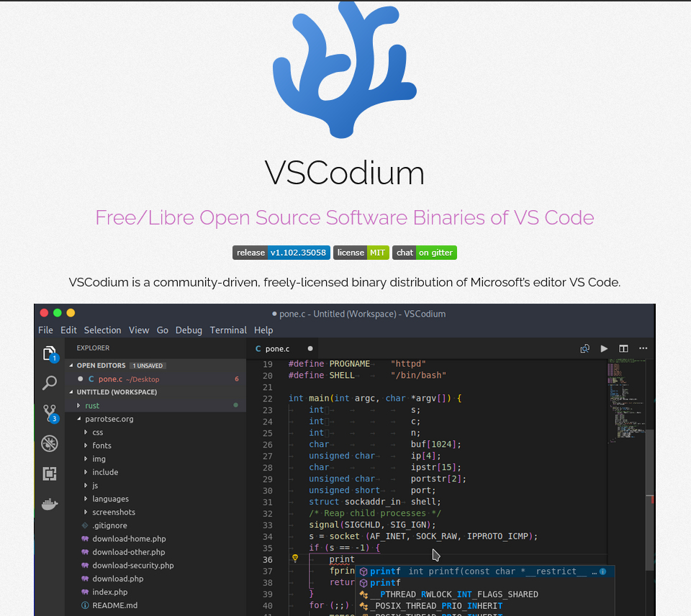Expand the css folder
The height and width of the screenshot is (616, 691).
[x=86, y=432]
